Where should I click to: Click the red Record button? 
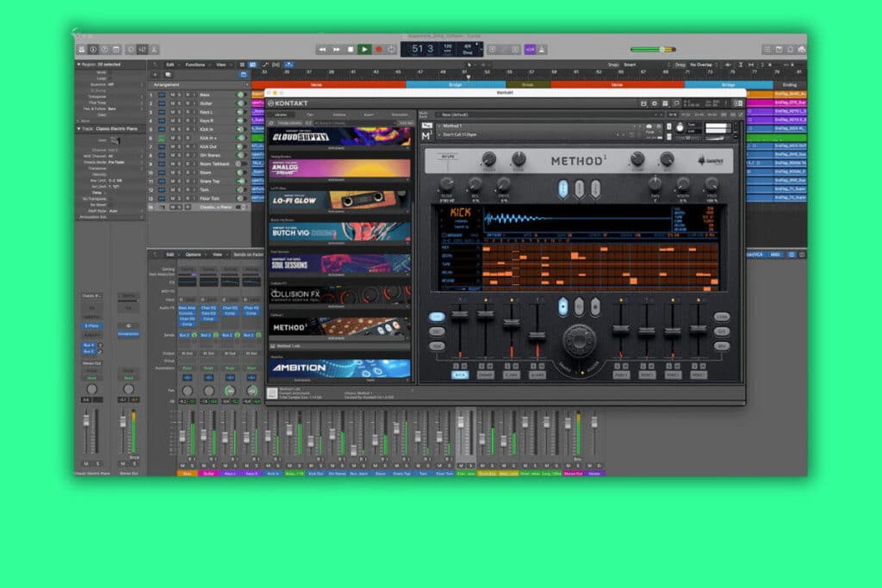click(379, 49)
